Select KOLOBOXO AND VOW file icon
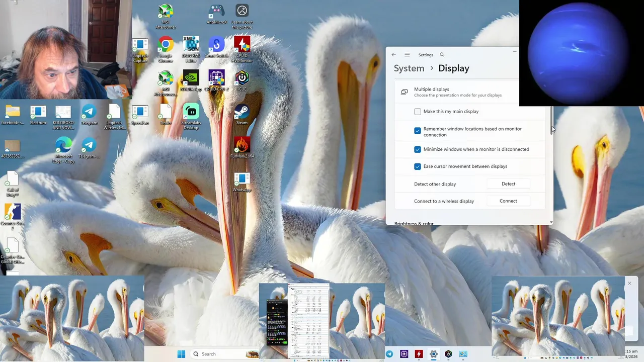644x362 pixels. click(x=63, y=117)
